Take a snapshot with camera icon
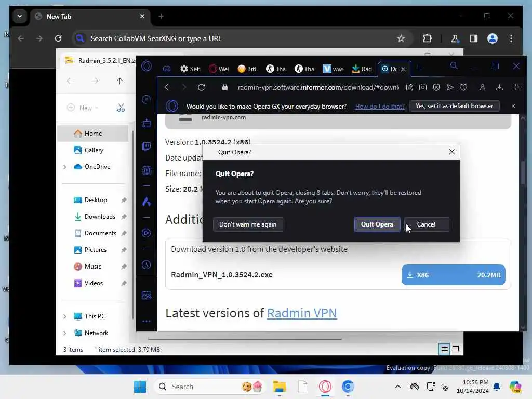 click(x=423, y=87)
